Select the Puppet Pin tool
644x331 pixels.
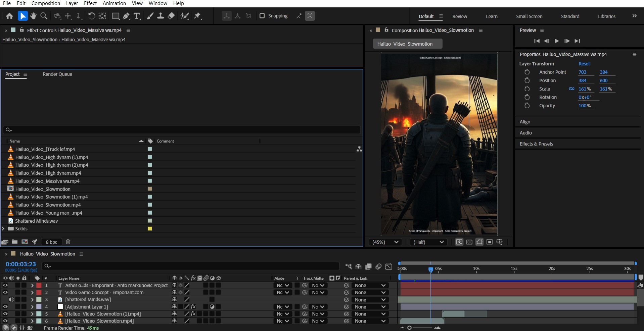coord(198,16)
